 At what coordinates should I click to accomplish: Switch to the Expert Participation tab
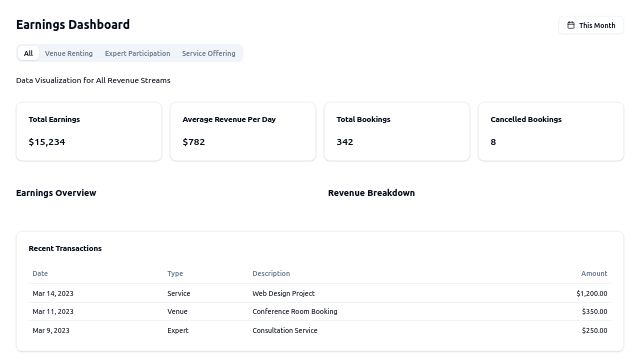pos(138,53)
